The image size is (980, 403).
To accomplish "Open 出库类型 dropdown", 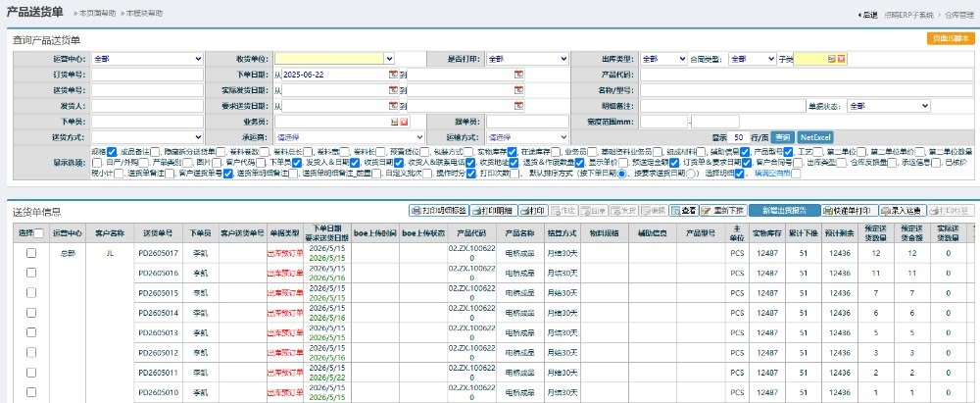I will 663,59.
